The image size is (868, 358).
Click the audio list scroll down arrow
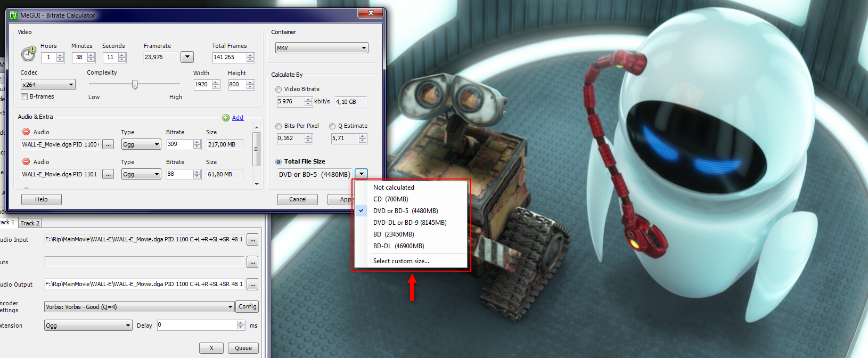[x=257, y=184]
